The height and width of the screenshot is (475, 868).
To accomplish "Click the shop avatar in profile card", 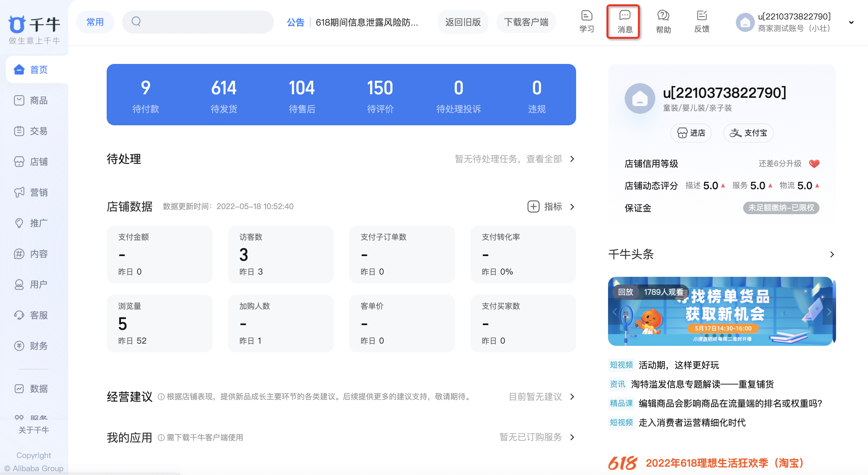I will click(640, 98).
